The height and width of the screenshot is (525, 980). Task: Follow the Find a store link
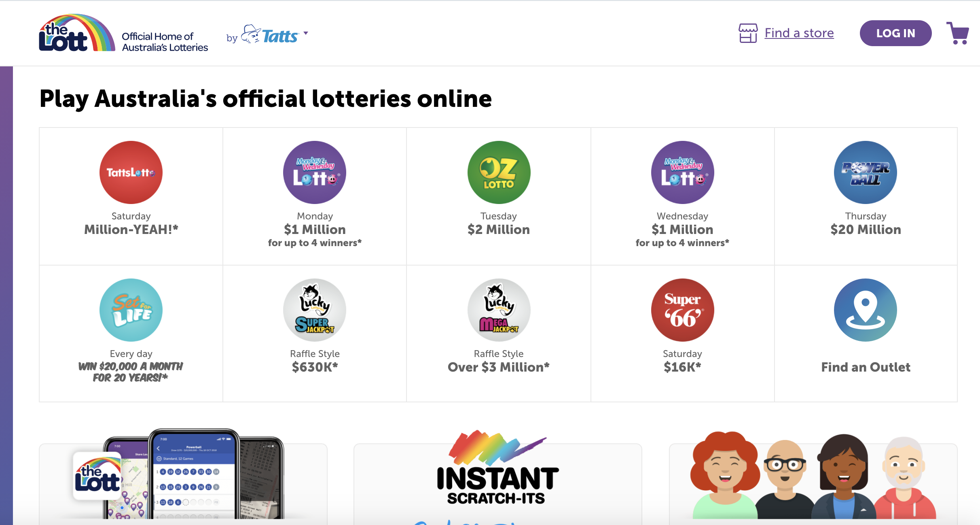(x=799, y=33)
